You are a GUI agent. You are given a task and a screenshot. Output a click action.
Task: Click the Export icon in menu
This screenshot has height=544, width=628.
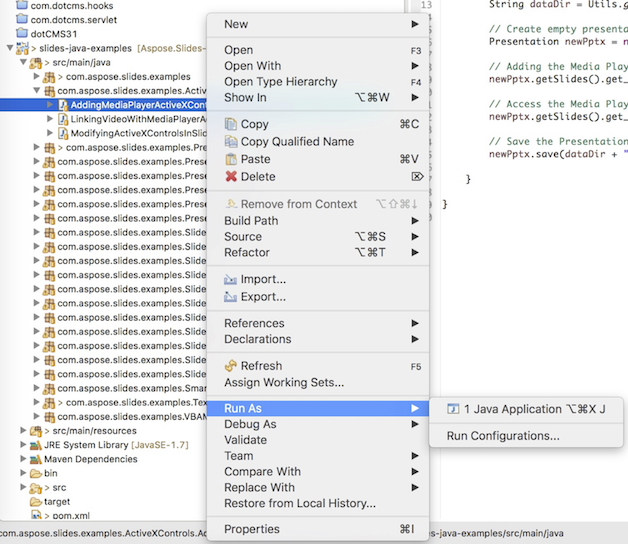[x=230, y=297]
